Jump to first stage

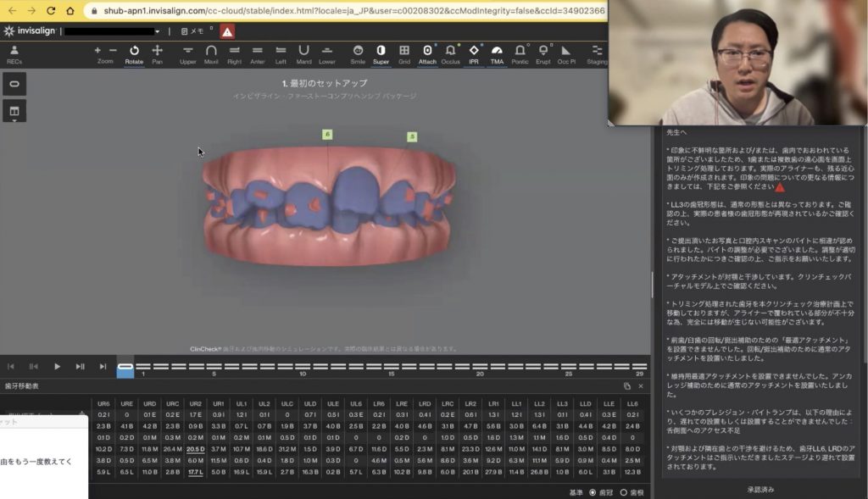click(10, 366)
